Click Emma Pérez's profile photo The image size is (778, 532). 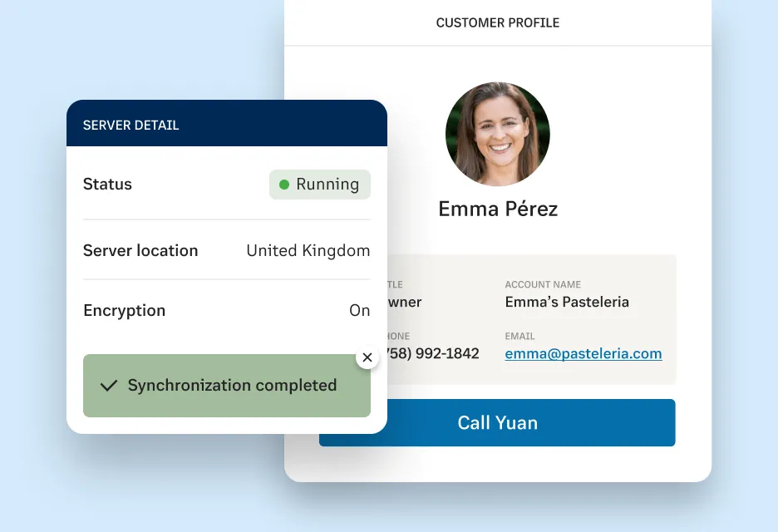[x=497, y=134]
